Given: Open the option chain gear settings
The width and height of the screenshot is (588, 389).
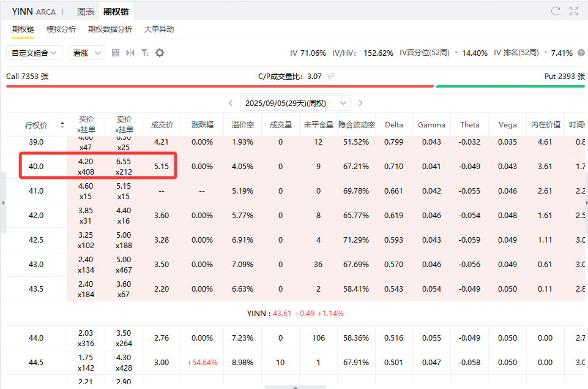Looking at the screenshot, I should coord(160,53).
